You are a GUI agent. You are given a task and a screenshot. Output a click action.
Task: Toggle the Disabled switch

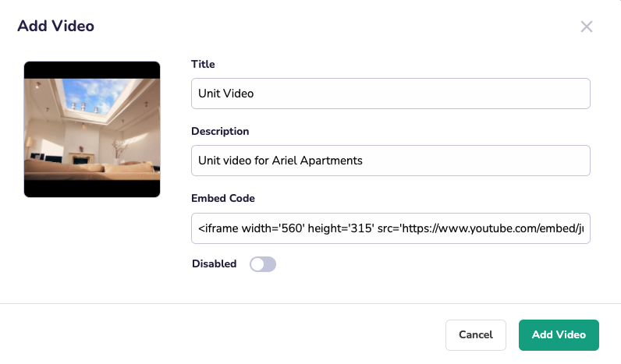(263, 264)
